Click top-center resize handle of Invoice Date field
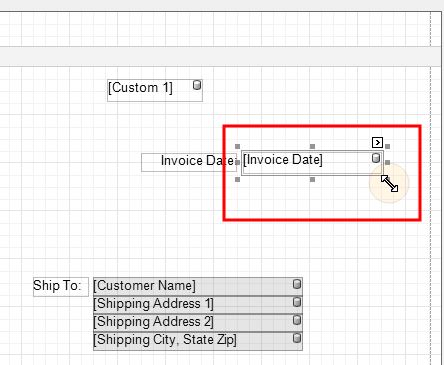 pyautogui.click(x=312, y=146)
